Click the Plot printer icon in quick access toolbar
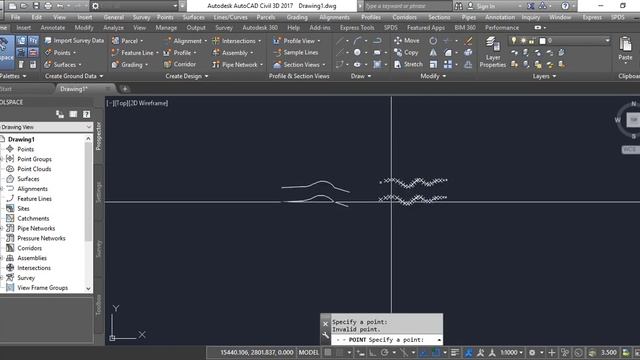 pyautogui.click(x=48, y=6)
